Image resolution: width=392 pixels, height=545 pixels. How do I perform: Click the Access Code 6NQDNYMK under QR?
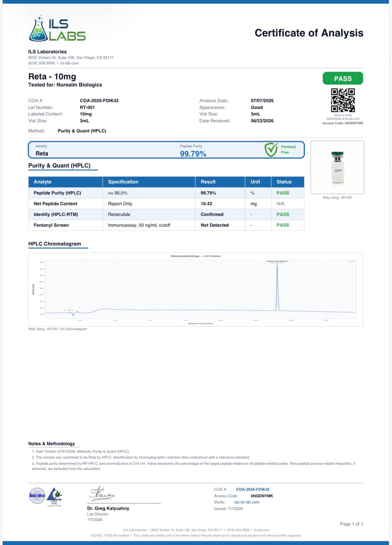(x=343, y=123)
